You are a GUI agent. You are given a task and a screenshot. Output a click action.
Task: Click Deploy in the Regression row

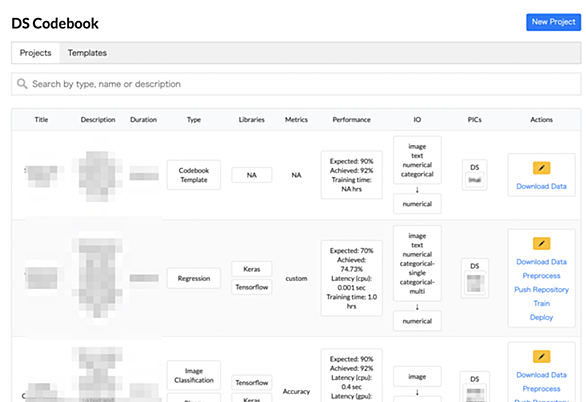point(541,317)
